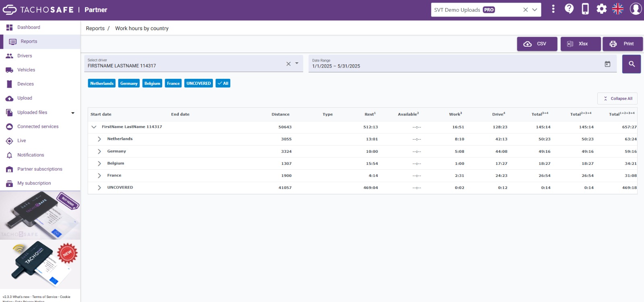This screenshot has width=644, height=302.
Task: Open the user profile avatar icon
Action: point(636,9)
